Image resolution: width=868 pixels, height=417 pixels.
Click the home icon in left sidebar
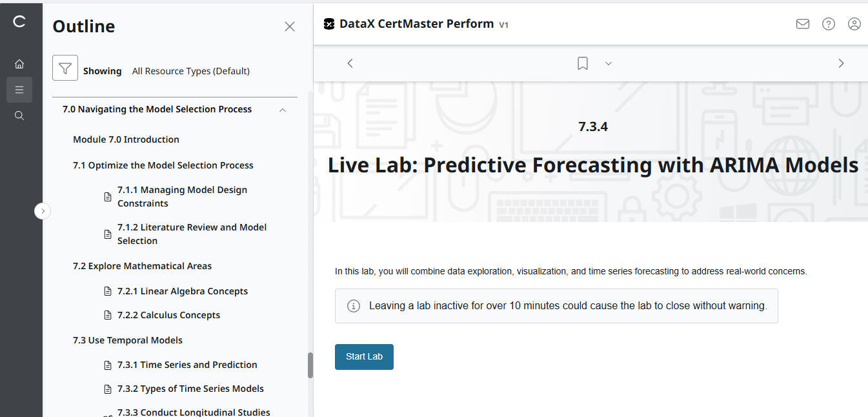pos(19,64)
